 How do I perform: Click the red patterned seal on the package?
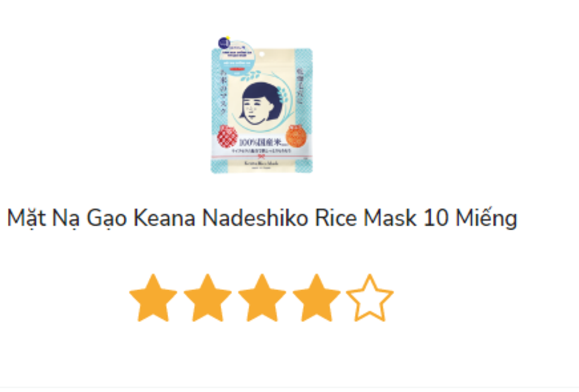tap(227, 136)
